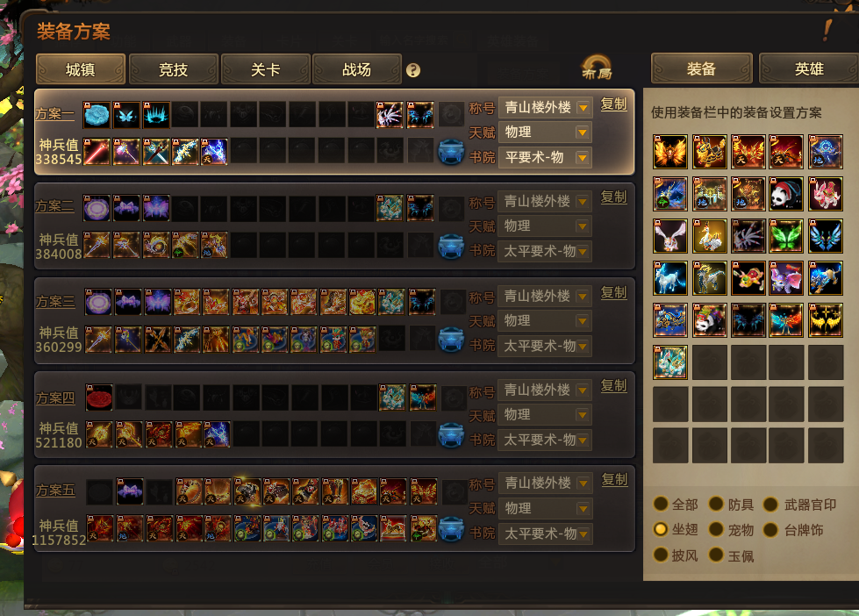Click the red seal icon in 方案四
859x616 pixels.
(99, 398)
